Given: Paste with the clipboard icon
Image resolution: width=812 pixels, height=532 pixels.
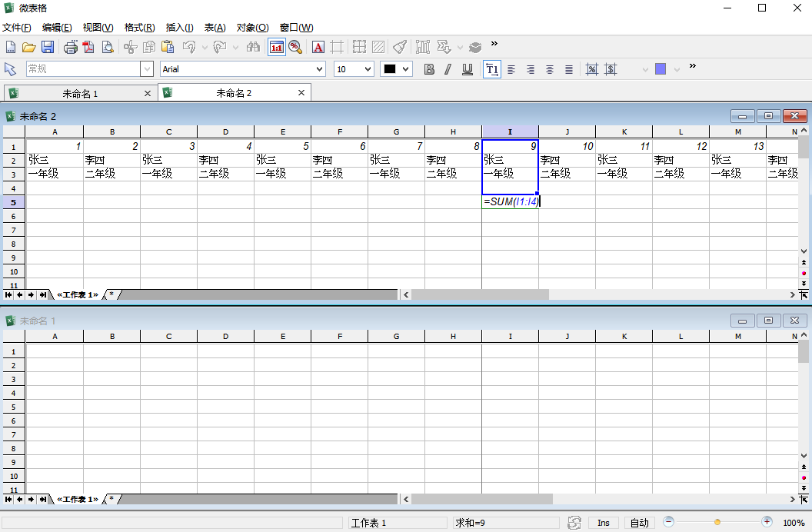Looking at the screenshot, I should [x=168, y=47].
